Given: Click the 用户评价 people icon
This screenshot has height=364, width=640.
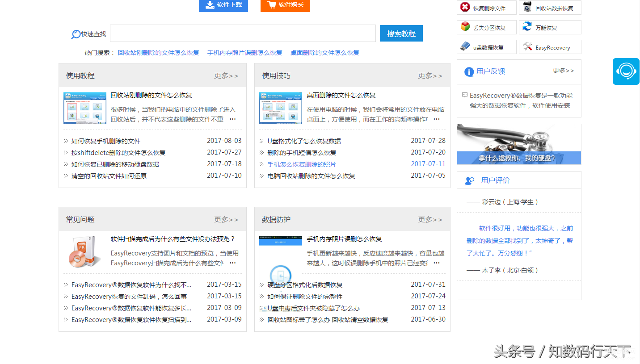Looking at the screenshot, I should [469, 181].
